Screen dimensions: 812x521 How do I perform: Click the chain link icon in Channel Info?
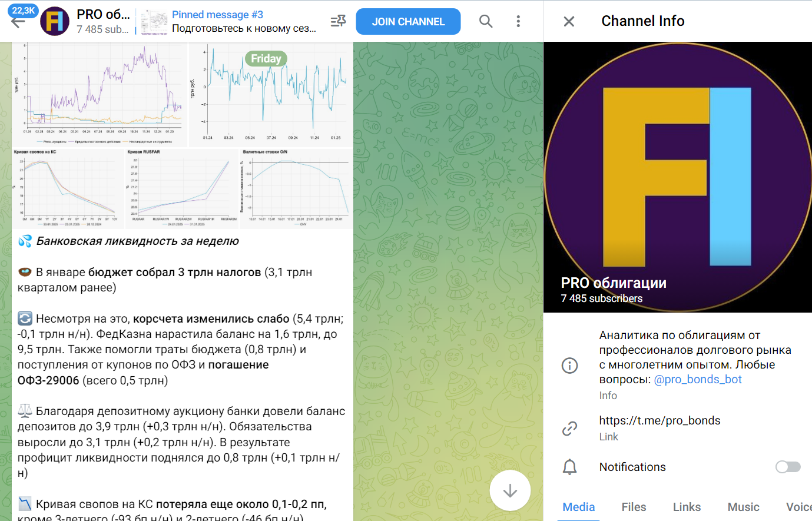coord(569,429)
